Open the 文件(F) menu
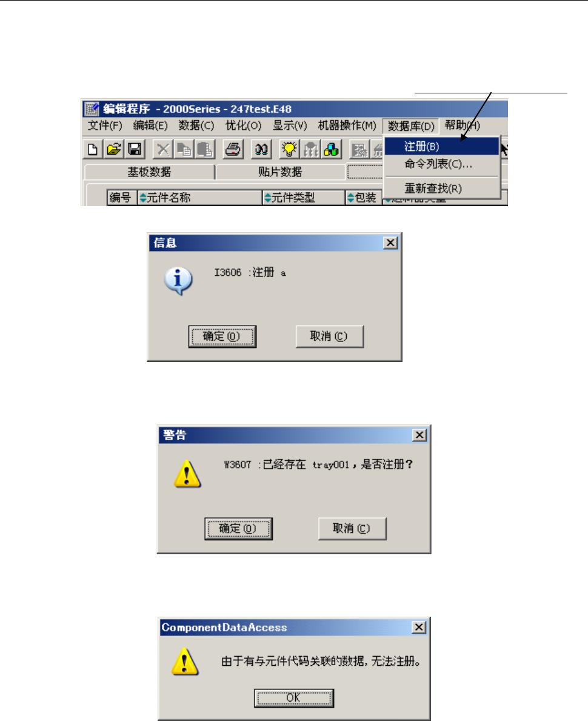588x721 pixels. click(105, 126)
